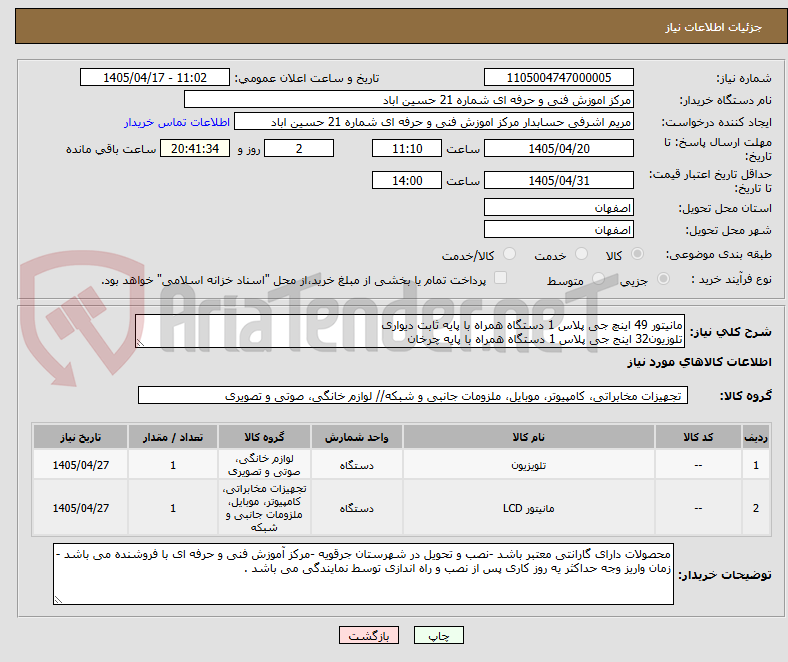This screenshot has height=662, width=788.
Task: Click the کد کالا column header
Action: coord(698,437)
